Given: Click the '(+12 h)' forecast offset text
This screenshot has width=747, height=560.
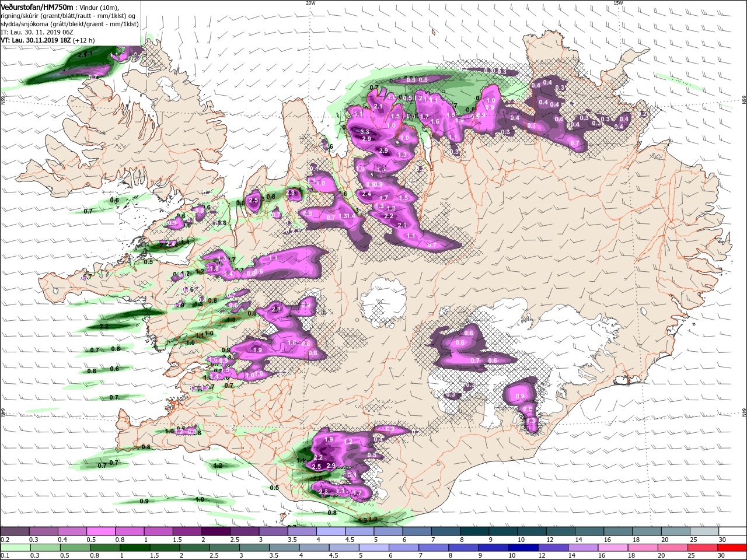Looking at the screenshot, I should pos(84,40).
